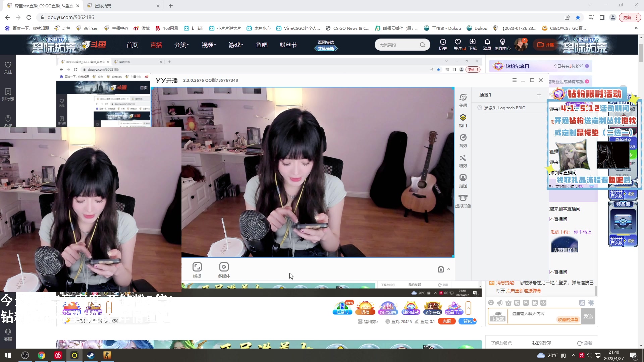The image size is (644, 362).
Task: Click the 刷新 refresh link near 我的友邻
Action: 585,343
